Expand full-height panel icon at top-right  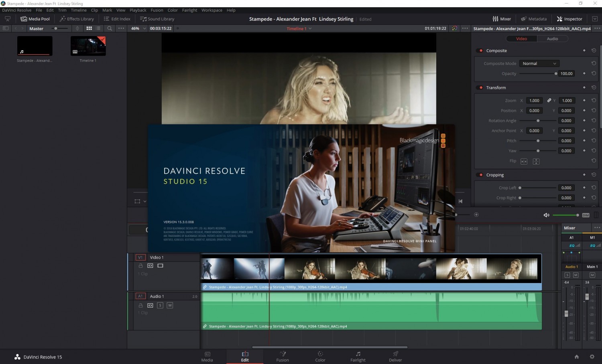pos(595,19)
